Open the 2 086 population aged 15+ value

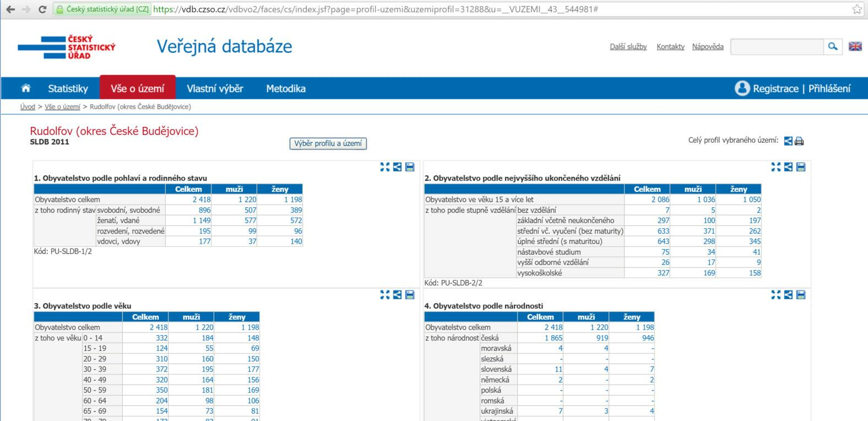[x=660, y=199]
